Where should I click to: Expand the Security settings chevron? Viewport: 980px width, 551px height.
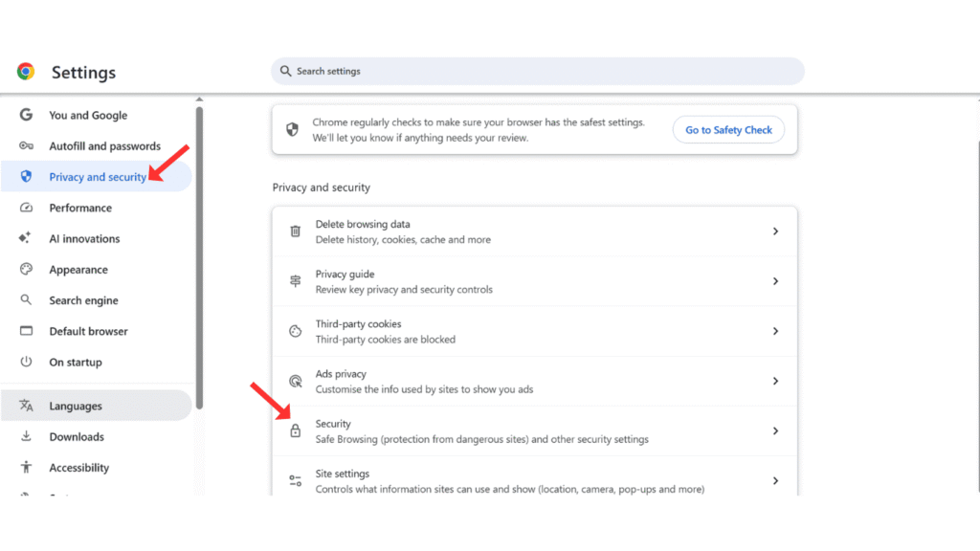click(x=775, y=430)
